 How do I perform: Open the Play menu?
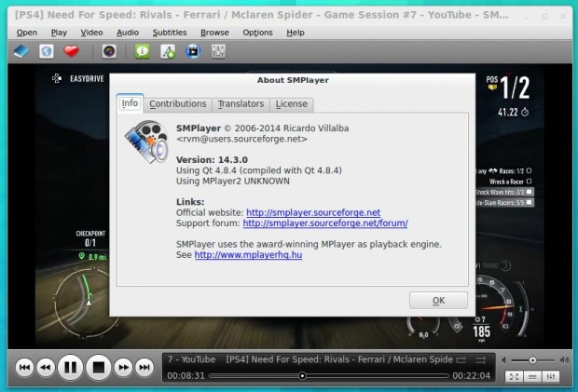coord(59,33)
